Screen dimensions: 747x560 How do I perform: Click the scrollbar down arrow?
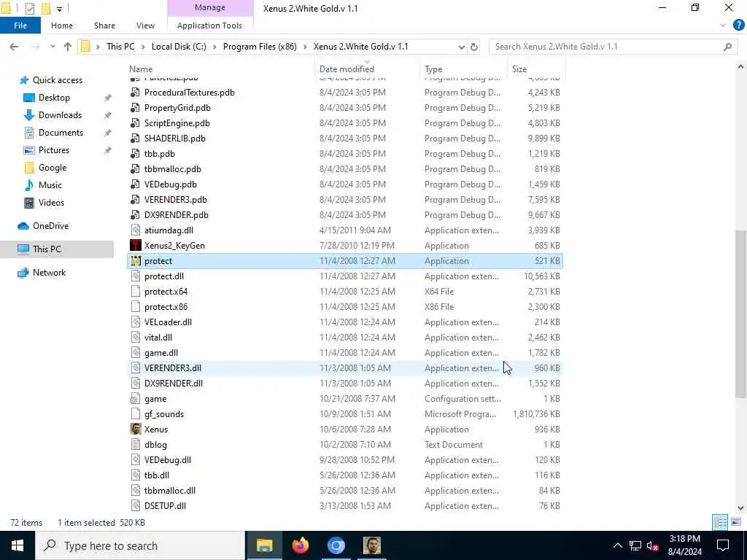[740, 507]
